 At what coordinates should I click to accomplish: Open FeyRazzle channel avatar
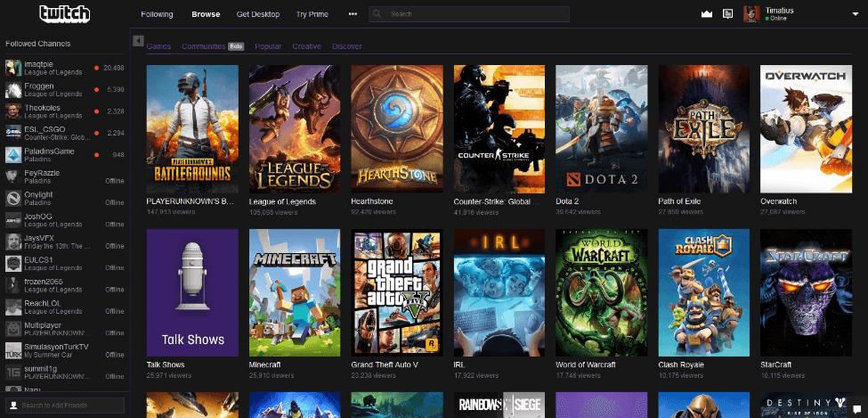point(13,176)
